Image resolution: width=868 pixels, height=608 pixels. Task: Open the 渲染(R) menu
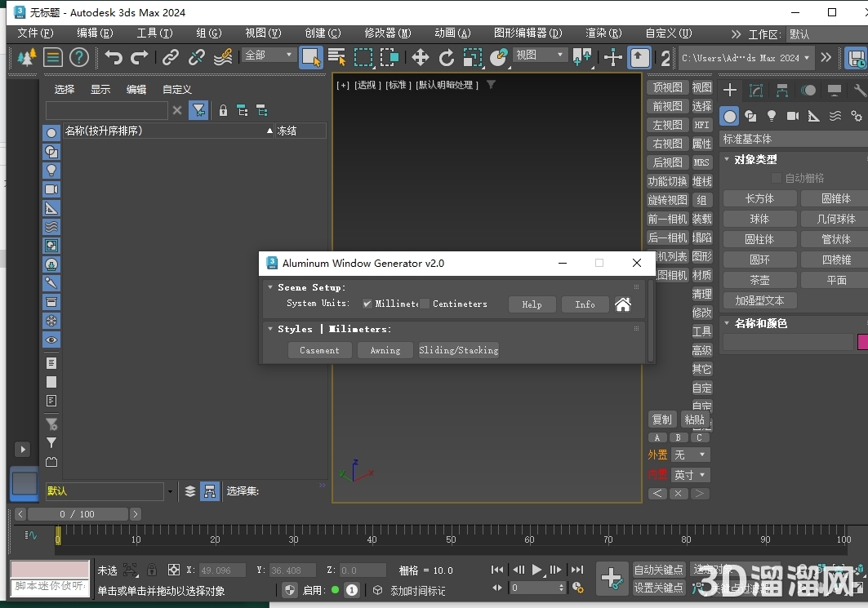pos(603,33)
